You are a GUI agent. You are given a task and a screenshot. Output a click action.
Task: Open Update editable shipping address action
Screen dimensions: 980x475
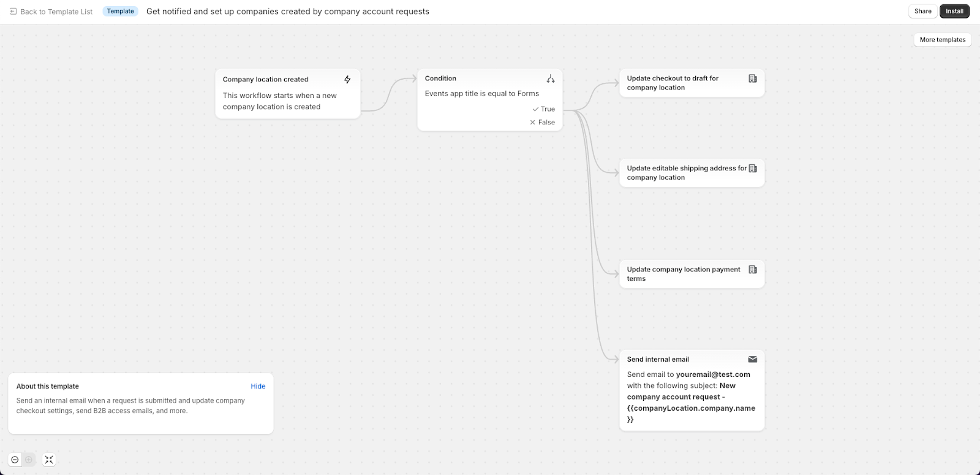coord(692,173)
